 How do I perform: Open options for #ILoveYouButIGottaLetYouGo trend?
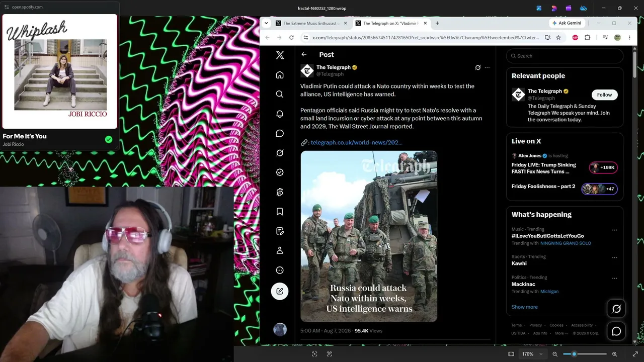click(614, 230)
